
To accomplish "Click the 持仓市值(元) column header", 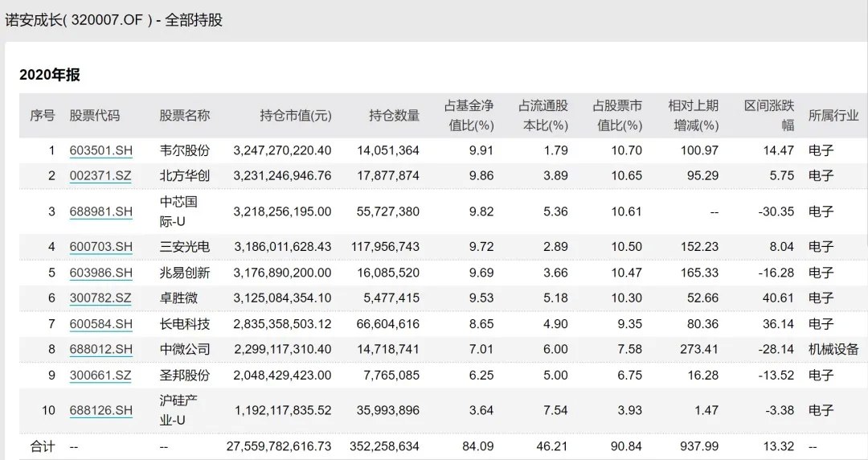I will click(296, 116).
